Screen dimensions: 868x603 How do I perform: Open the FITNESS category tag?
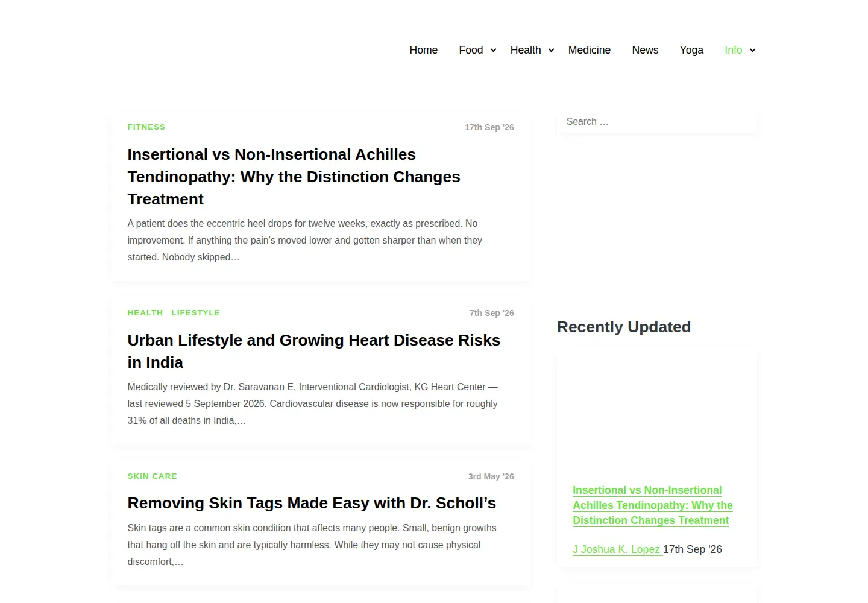(146, 127)
